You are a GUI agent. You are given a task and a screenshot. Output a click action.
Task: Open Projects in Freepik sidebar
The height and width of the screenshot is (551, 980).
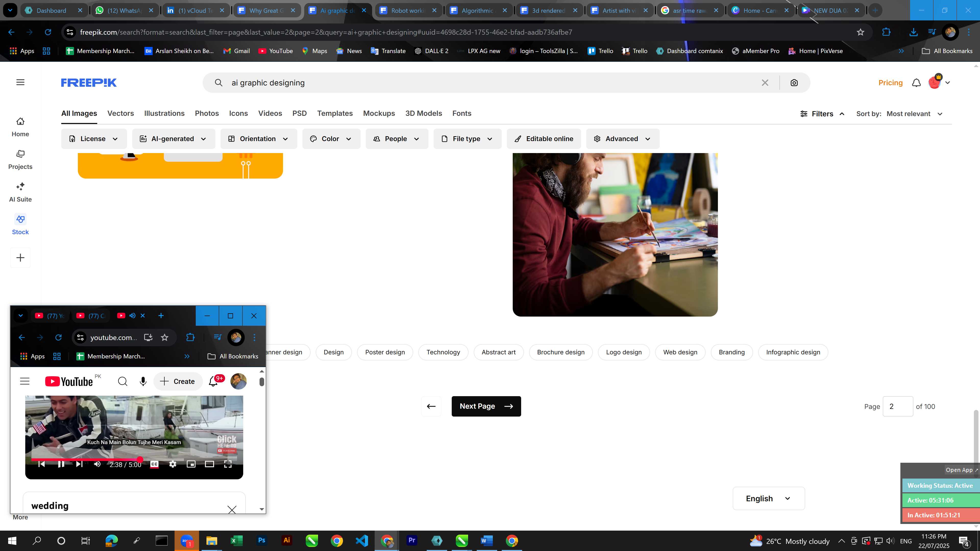coord(20,160)
